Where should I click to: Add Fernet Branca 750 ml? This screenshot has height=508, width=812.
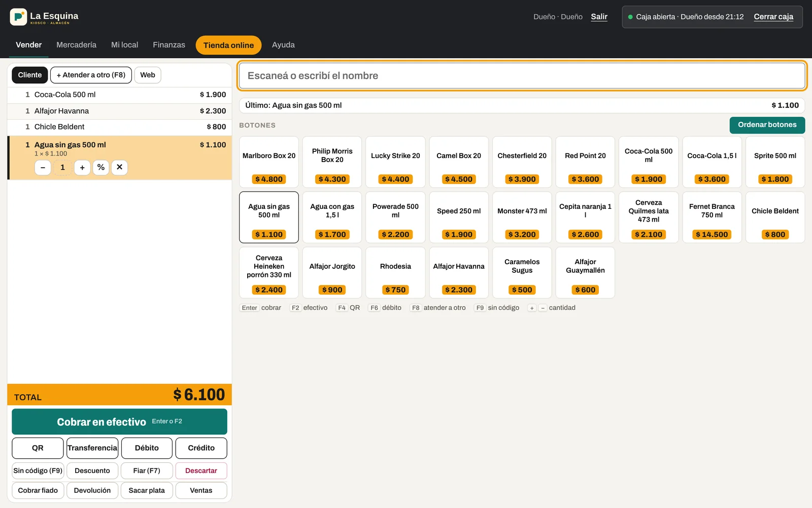pyautogui.click(x=712, y=217)
